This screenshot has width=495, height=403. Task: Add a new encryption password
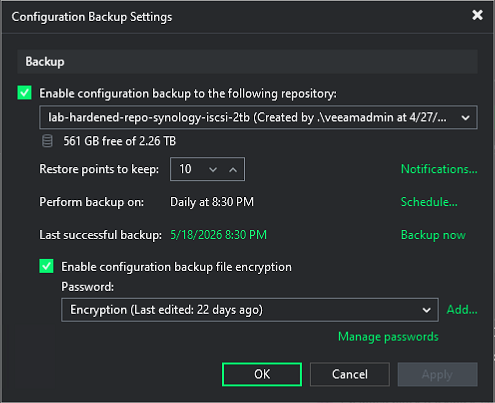click(x=462, y=310)
